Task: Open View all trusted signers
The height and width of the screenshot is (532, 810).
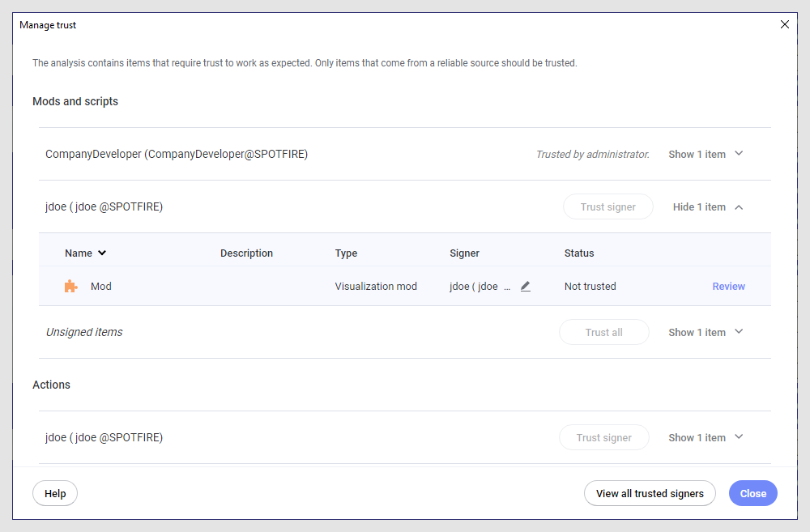Action: 650,493
